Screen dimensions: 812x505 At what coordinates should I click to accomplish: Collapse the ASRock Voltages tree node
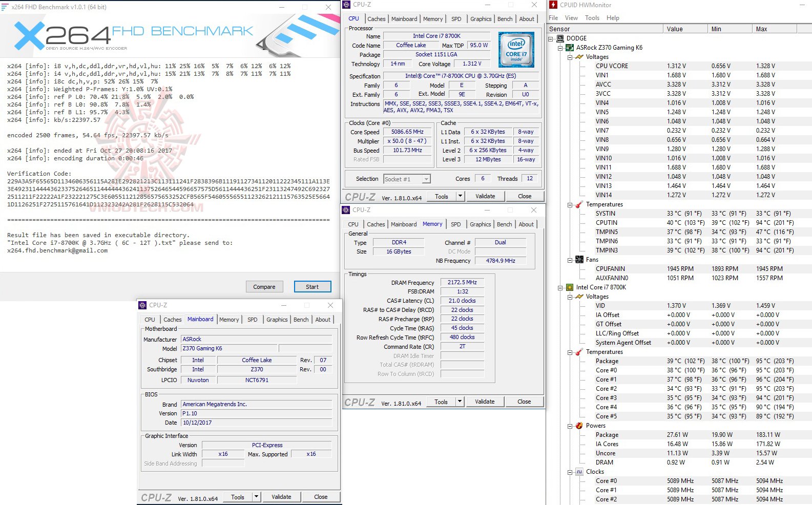[x=570, y=57]
